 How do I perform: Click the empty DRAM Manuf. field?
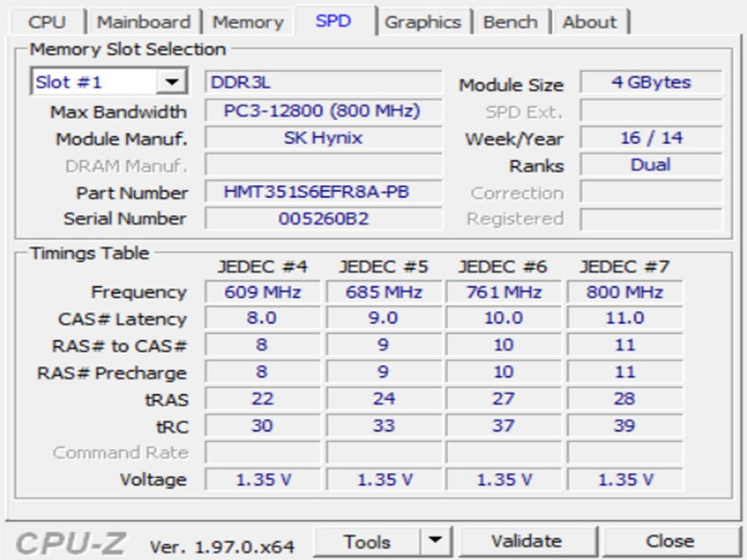coord(323,165)
